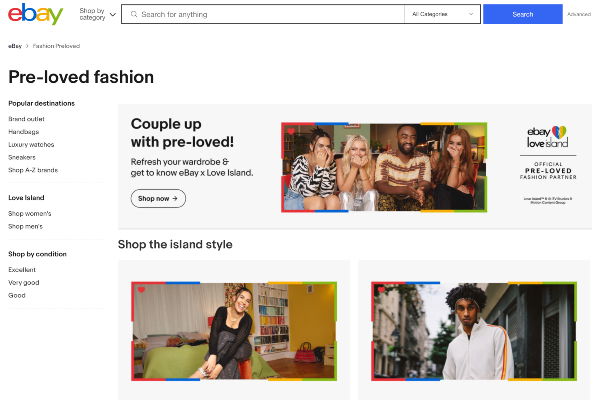The width and height of the screenshot is (600, 400).
Task: Open Brand outlet link
Action: pos(26,119)
